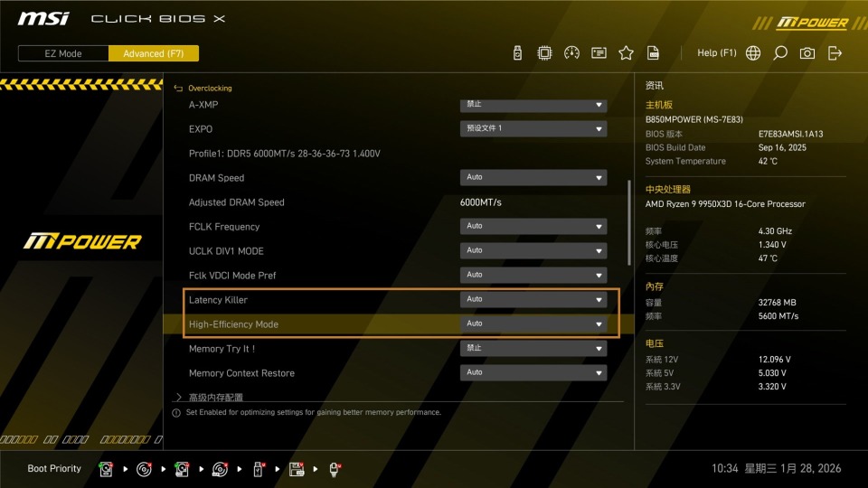The height and width of the screenshot is (488, 868).
Task: Go back using the Overclocking return arrow
Action: 178,88
